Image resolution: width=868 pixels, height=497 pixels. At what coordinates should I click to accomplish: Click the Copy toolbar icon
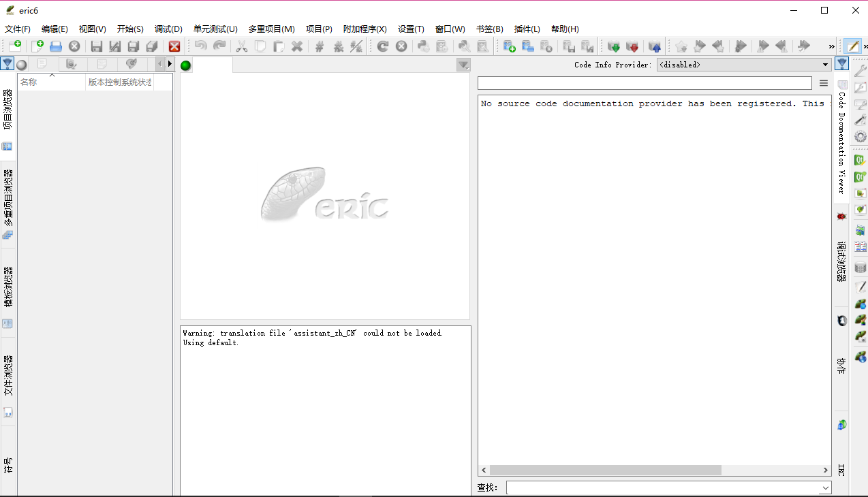click(x=260, y=46)
